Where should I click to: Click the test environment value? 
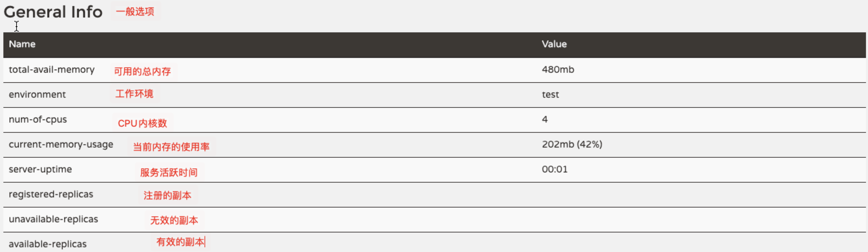550,95
